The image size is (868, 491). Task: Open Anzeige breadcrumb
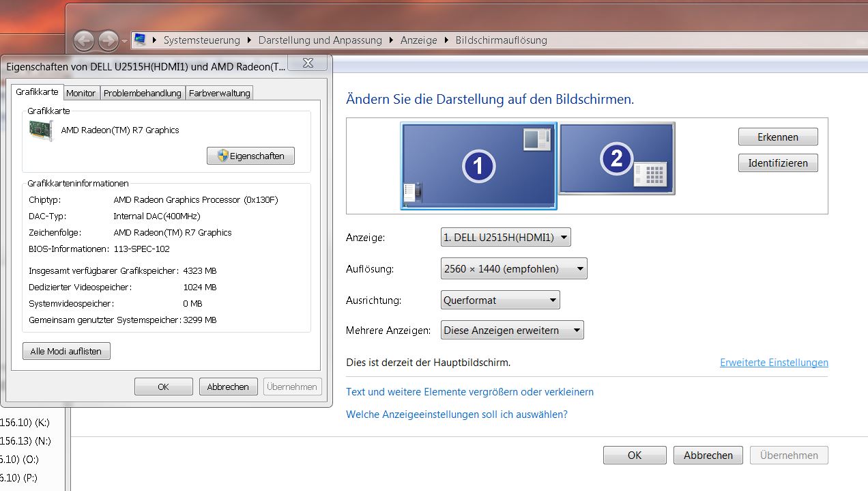coord(418,40)
